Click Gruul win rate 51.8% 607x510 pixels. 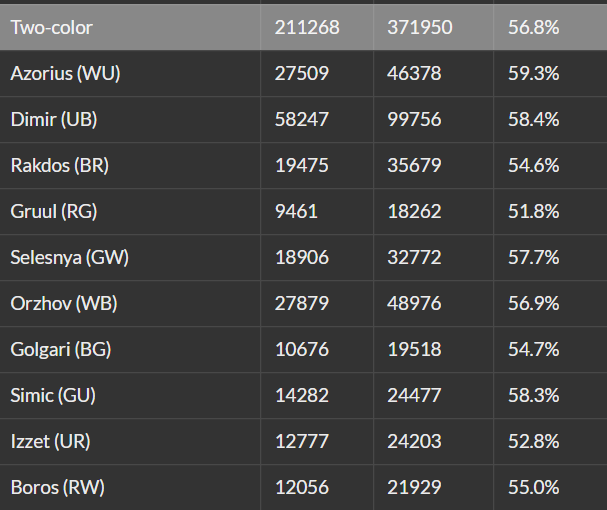coord(533,211)
